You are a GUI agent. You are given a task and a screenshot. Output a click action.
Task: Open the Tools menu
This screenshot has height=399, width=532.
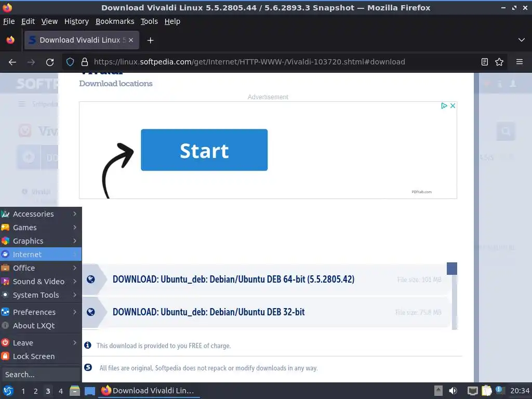(x=149, y=21)
